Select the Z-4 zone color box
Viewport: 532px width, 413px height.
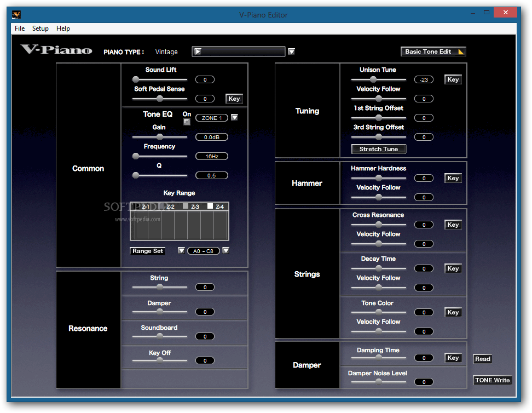210,206
